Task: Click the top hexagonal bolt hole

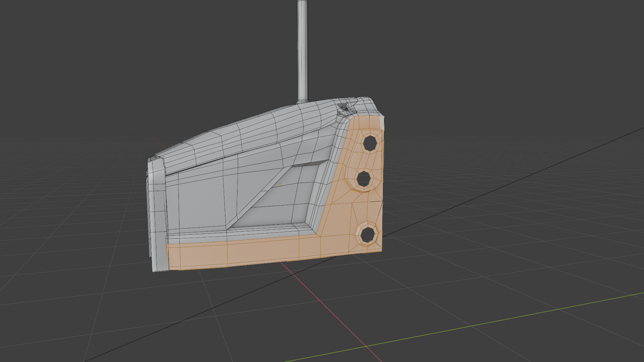Action: coord(370,143)
